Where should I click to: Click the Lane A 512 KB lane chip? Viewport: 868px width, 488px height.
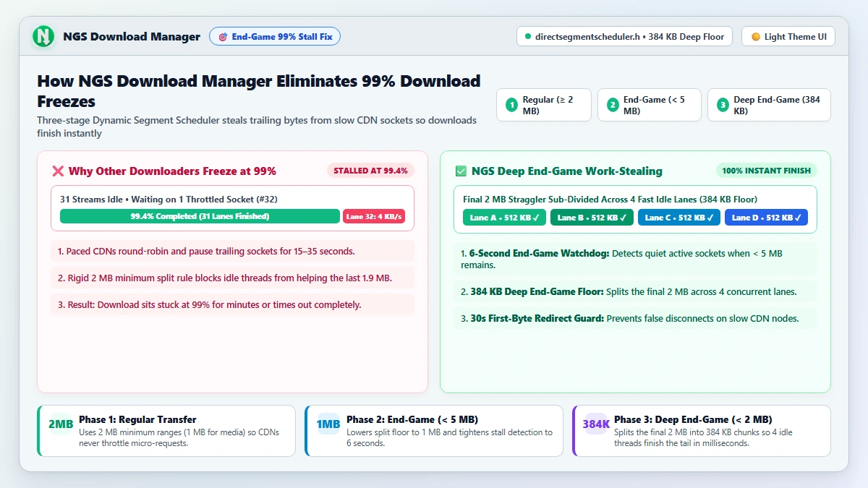[x=505, y=218]
